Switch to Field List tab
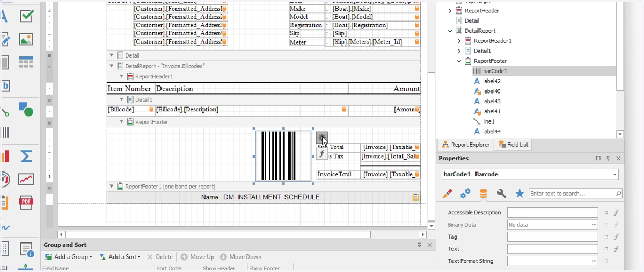The width and height of the screenshot is (644, 272). [514, 145]
